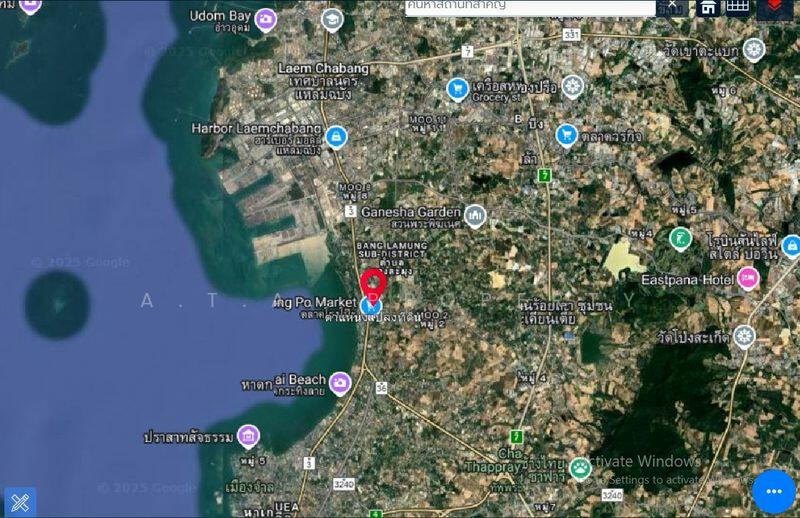Select the Laem Chabang city label
This screenshot has height=518, width=800.
point(322,68)
